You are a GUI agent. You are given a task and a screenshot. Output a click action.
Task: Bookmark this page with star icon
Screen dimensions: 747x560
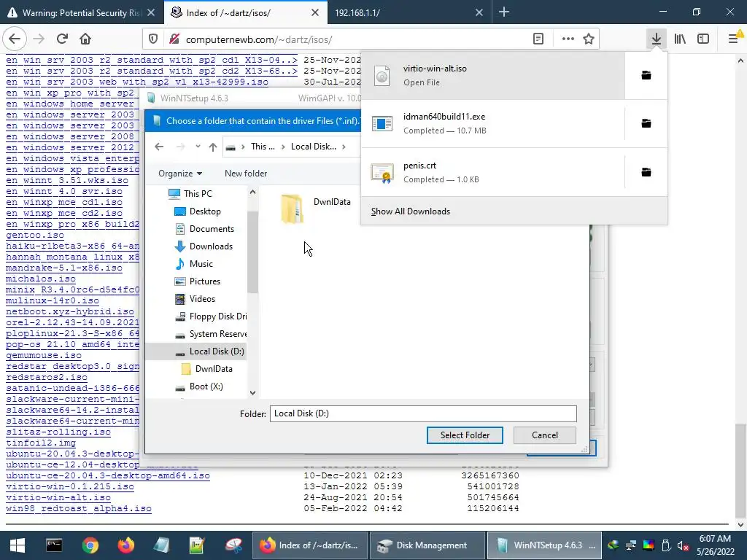pos(589,39)
